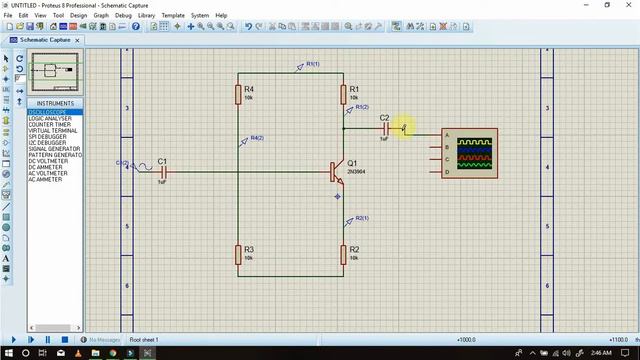Click the instruments list horizontal scrollbar
The height and width of the screenshot is (360, 640).
[x=55, y=328]
